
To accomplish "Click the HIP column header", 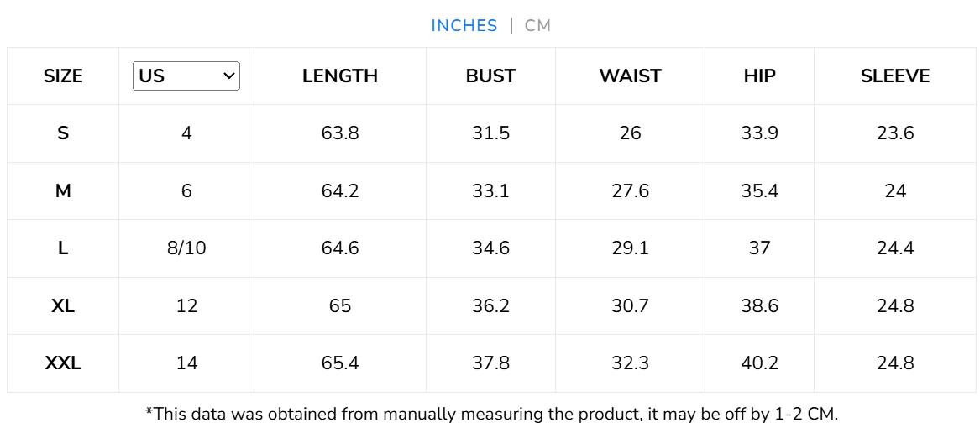I will [759, 76].
